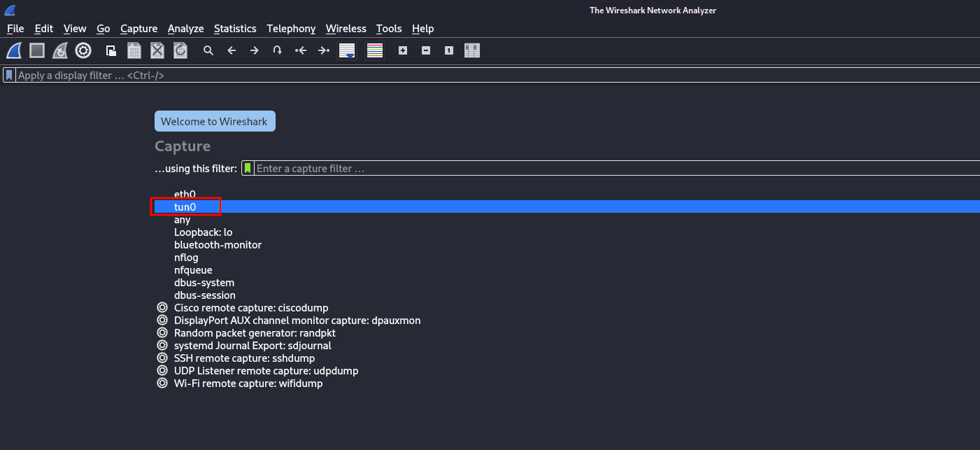Select the tun0 interface row

pyautogui.click(x=567, y=206)
